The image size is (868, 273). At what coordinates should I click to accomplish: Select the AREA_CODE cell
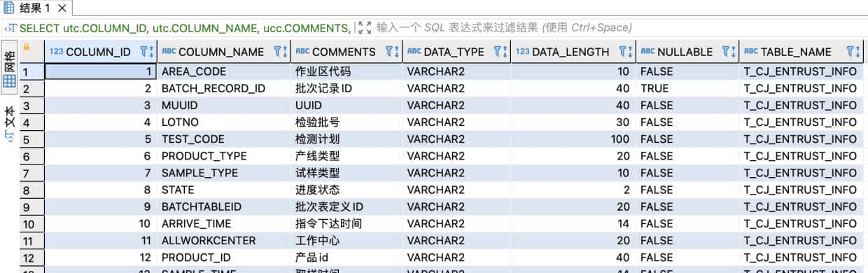223,71
